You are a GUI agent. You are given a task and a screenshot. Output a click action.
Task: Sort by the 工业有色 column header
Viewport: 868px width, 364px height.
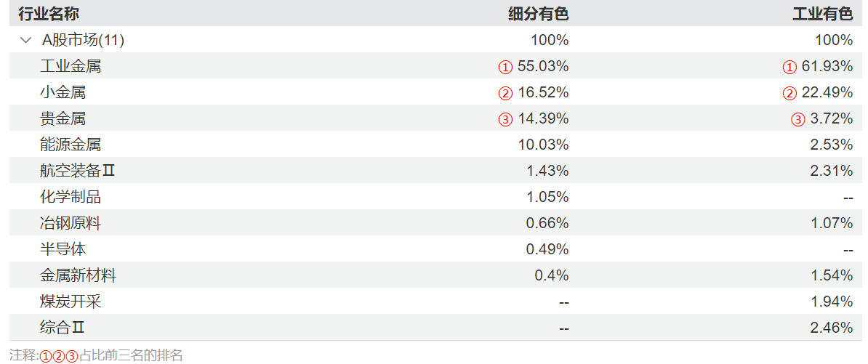822,14
